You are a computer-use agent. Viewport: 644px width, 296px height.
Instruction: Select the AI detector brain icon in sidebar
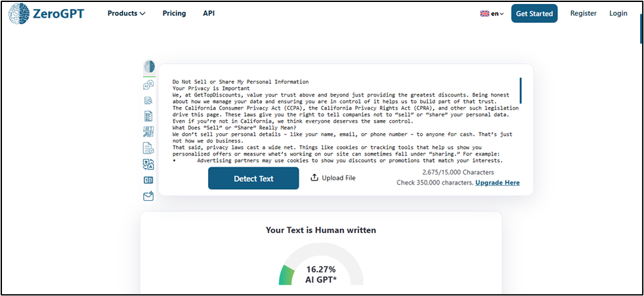(149, 66)
